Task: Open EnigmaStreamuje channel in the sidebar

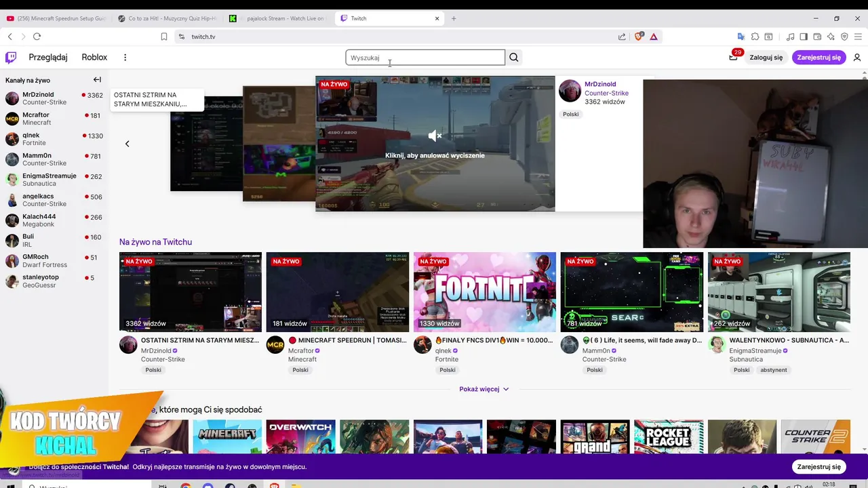Action: (54, 180)
